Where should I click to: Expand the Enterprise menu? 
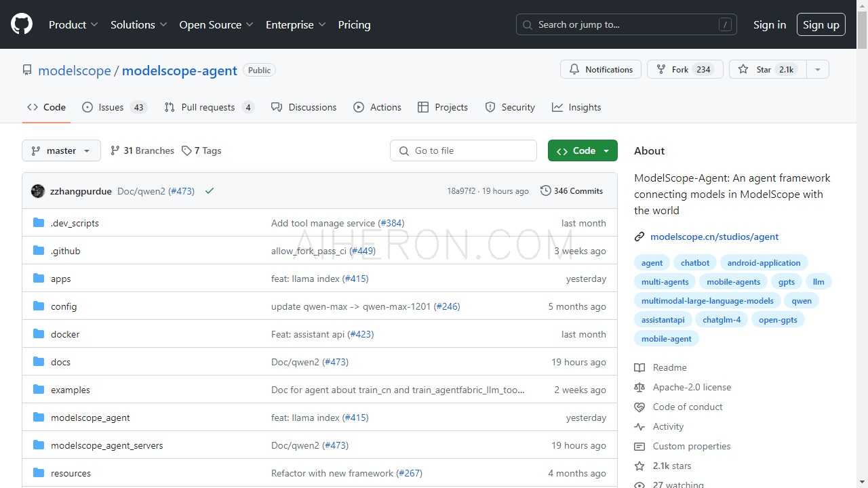click(x=296, y=24)
